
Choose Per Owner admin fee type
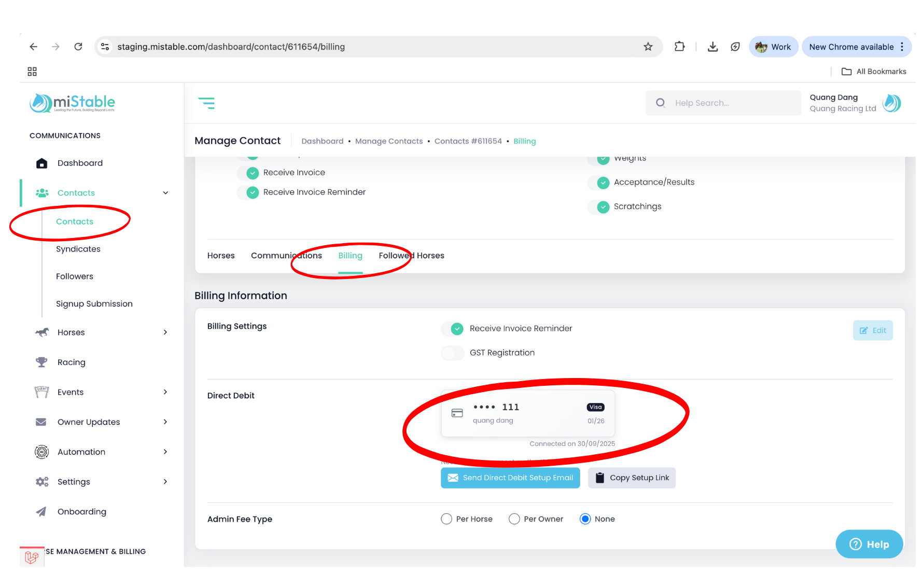coord(514,519)
